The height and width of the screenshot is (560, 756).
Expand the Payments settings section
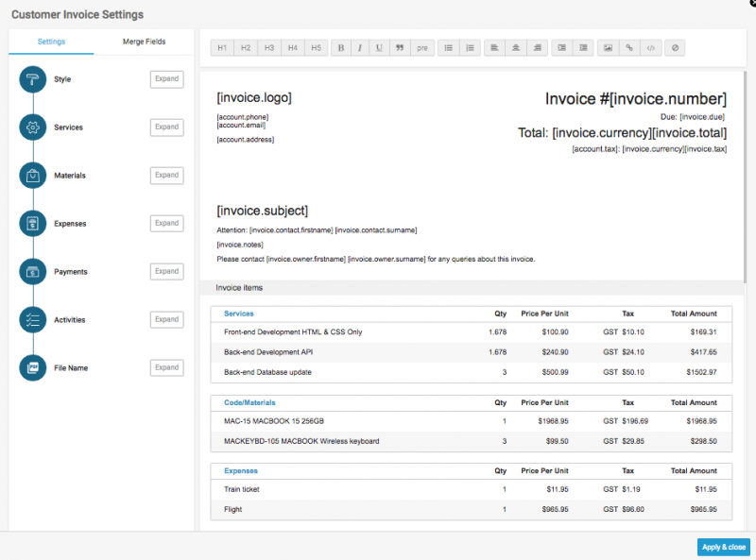(x=166, y=271)
